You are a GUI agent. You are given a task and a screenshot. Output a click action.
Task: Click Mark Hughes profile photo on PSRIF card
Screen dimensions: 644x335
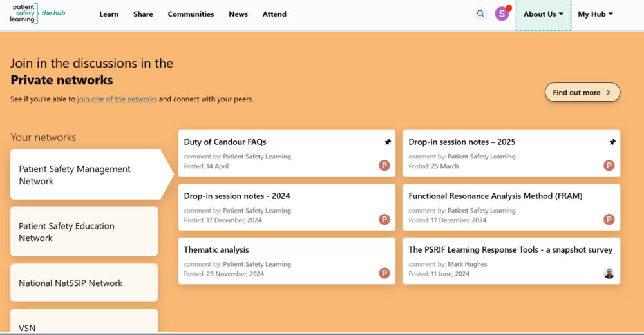tap(609, 273)
